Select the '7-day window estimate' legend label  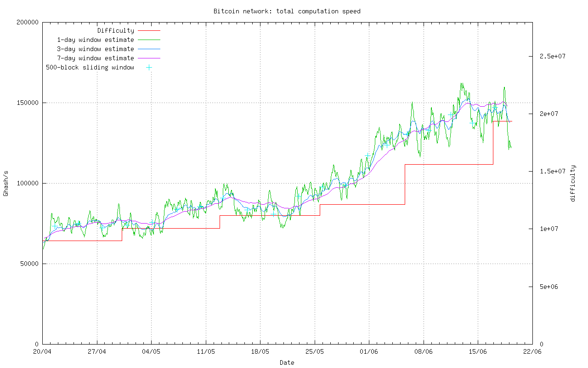pyautogui.click(x=96, y=58)
